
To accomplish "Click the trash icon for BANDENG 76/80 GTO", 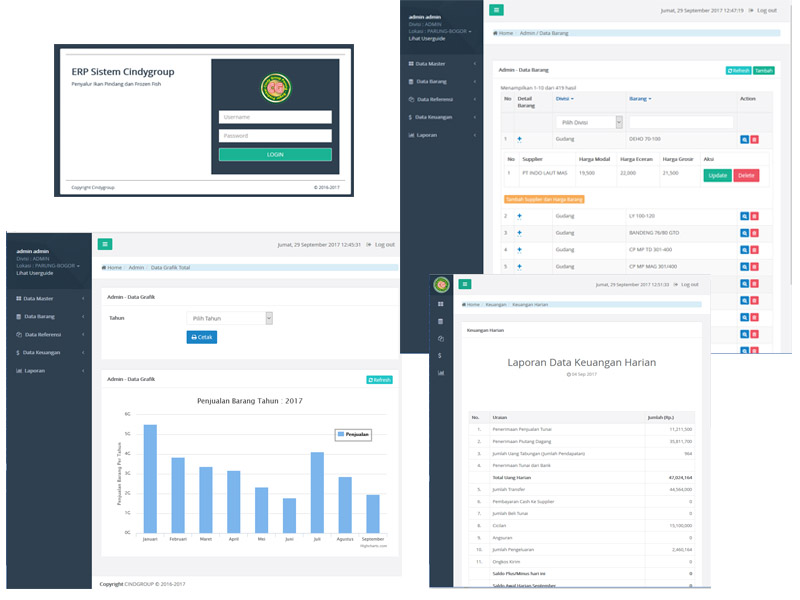I will (755, 232).
